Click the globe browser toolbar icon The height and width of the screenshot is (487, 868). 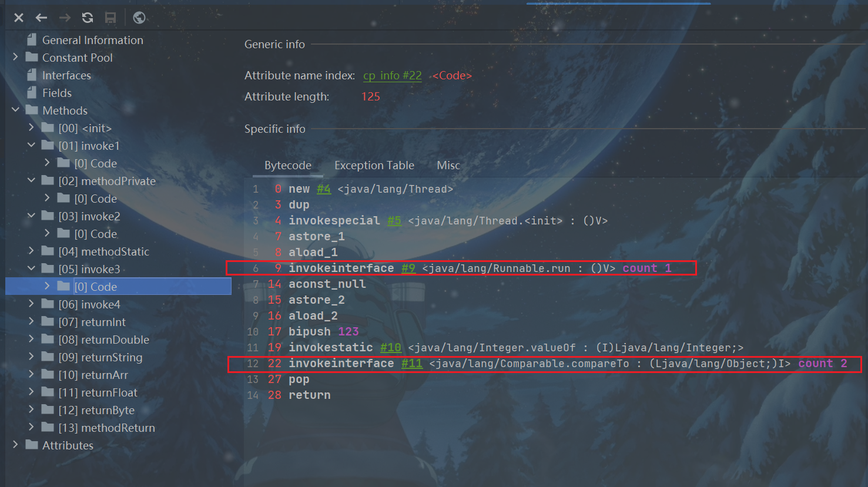point(139,18)
